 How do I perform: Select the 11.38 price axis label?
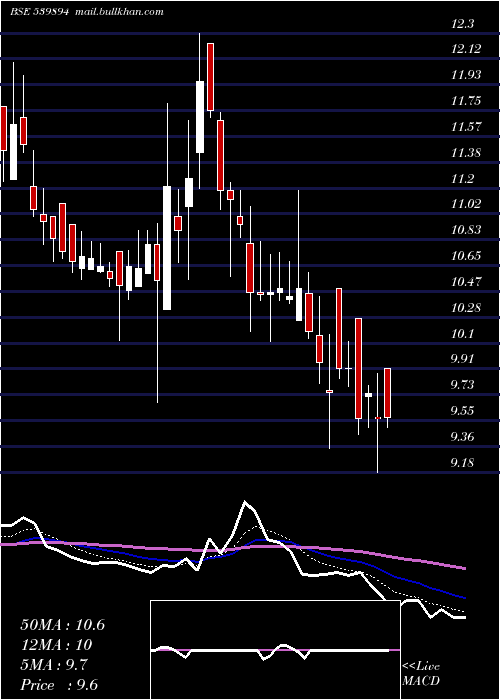[466, 154]
